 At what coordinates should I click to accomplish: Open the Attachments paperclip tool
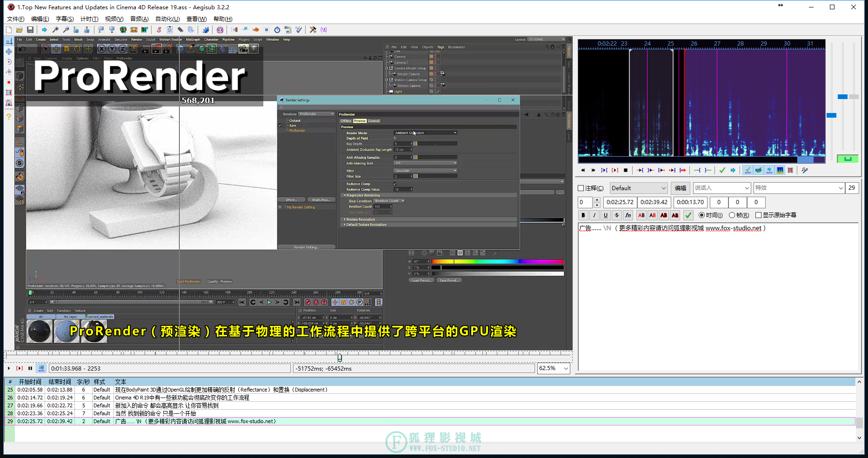pyautogui.click(x=180, y=30)
